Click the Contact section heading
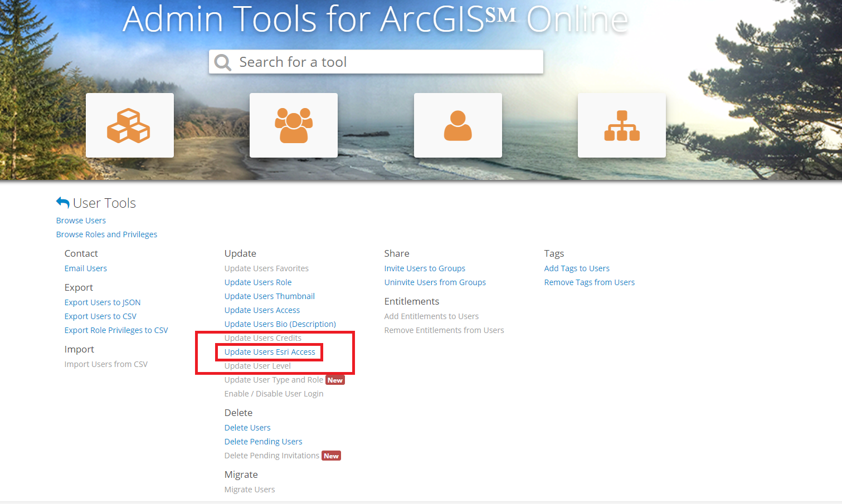The image size is (842, 504). point(81,253)
